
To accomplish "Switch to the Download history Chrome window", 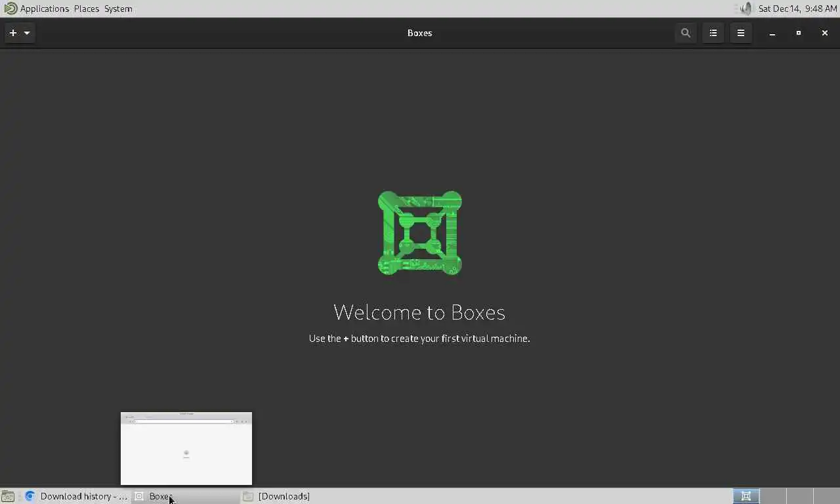I will click(x=75, y=496).
